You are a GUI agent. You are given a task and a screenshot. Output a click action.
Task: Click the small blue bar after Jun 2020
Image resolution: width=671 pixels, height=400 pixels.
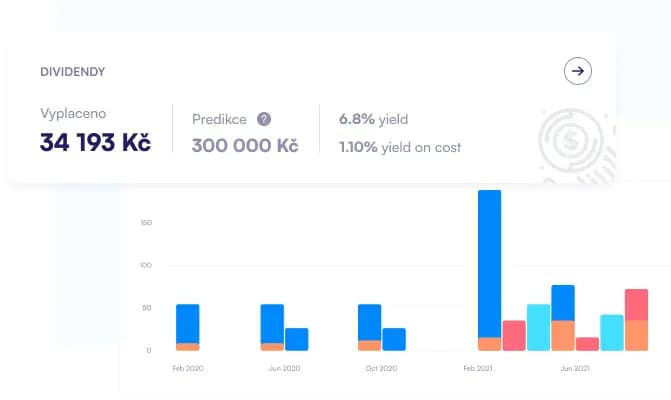pos(297,339)
